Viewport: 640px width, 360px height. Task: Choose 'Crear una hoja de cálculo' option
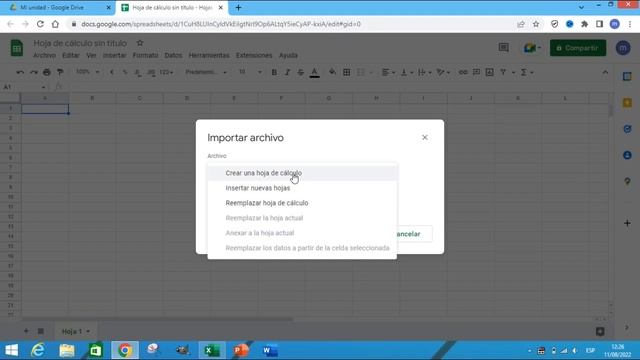tap(302, 173)
